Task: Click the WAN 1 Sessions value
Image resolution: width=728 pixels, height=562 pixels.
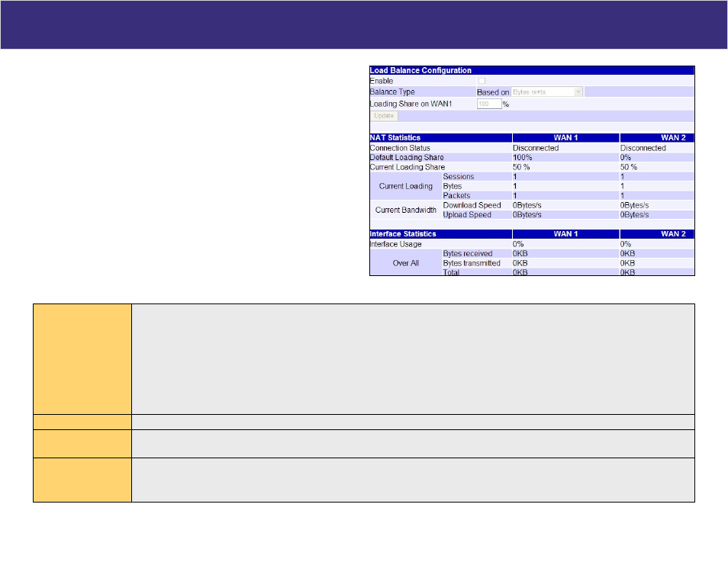Action: 514,177
